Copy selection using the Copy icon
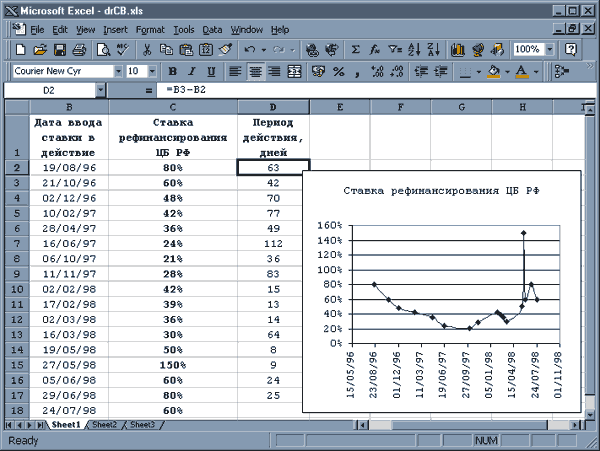 pyautogui.click(x=166, y=49)
